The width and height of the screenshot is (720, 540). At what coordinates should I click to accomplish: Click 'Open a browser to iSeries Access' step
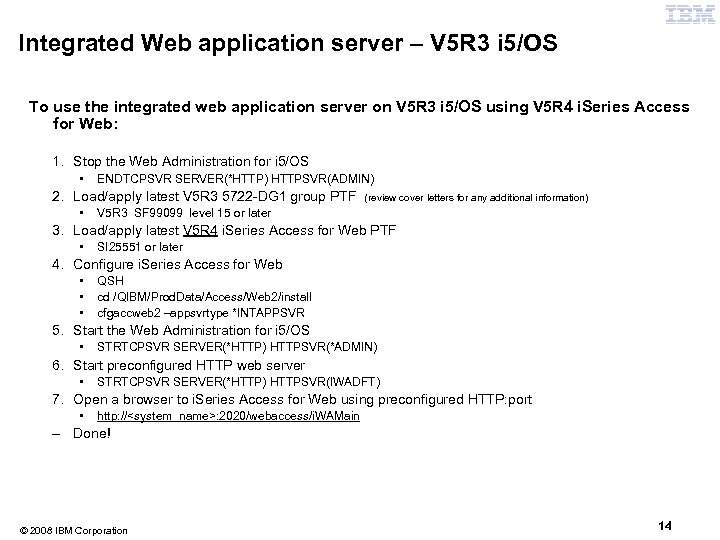(x=302, y=399)
